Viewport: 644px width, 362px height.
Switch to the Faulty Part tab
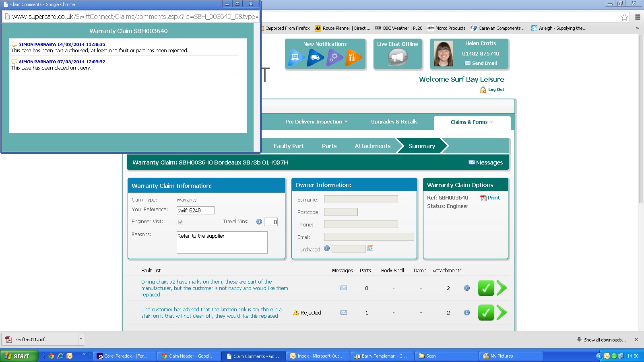click(x=289, y=146)
